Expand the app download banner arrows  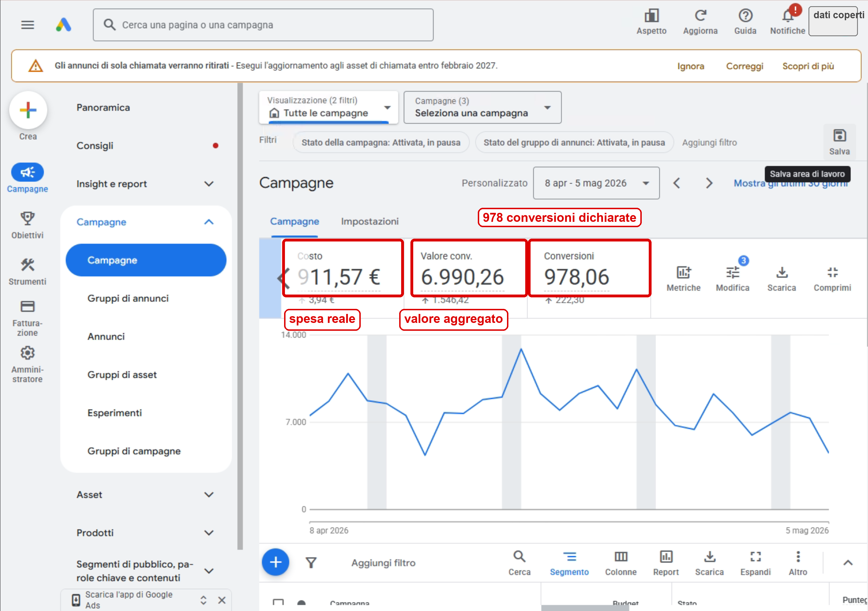pos(204,600)
